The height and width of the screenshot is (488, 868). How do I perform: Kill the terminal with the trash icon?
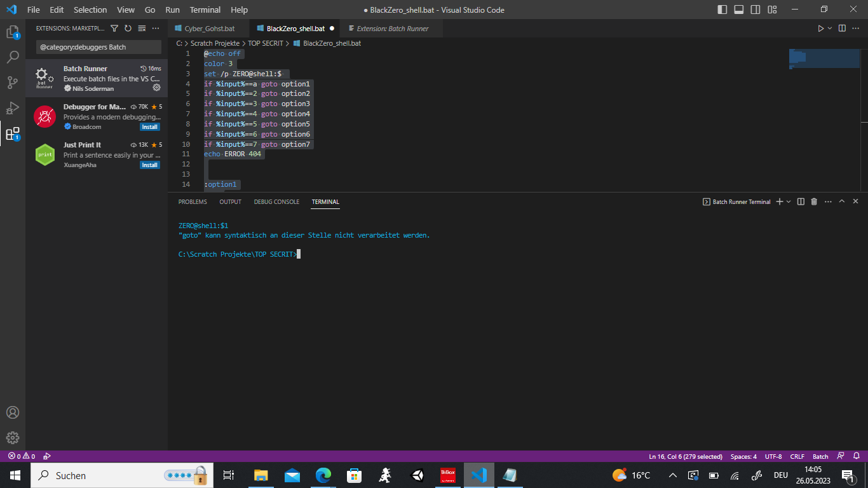[x=814, y=201]
